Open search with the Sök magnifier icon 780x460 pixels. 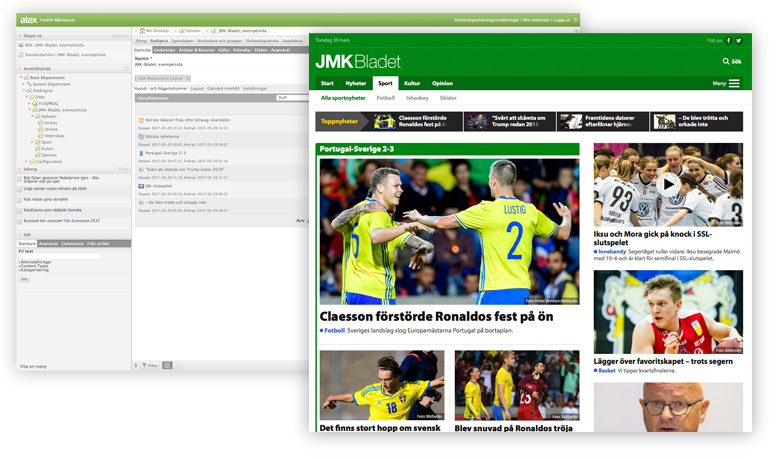click(726, 61)
